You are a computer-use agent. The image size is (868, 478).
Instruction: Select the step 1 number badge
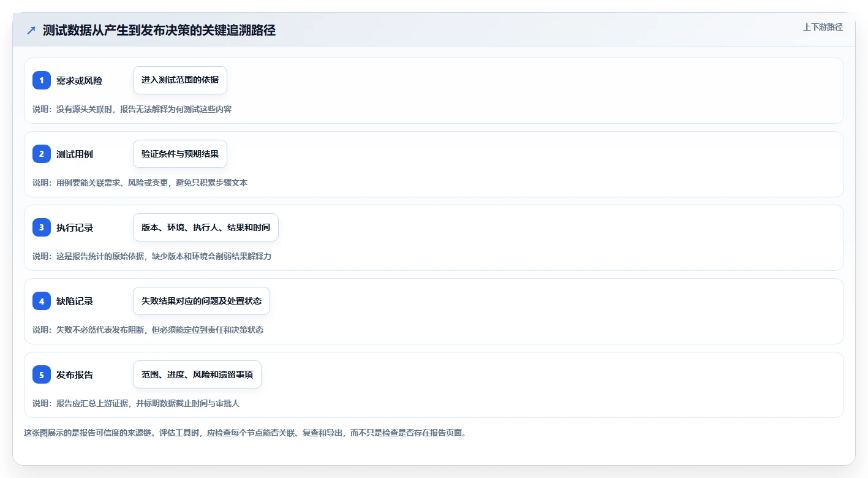(x=42, y=80)
